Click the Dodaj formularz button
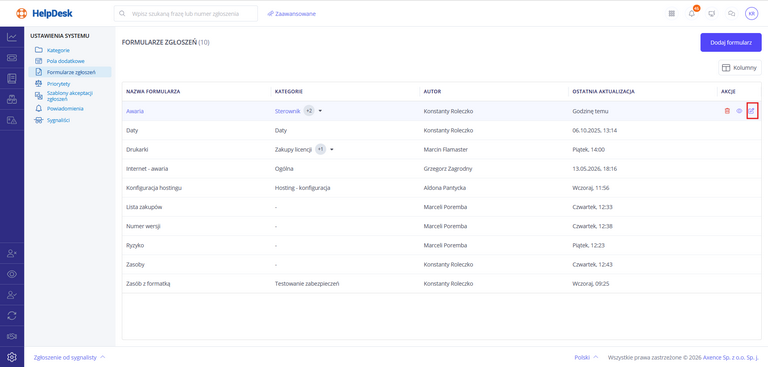The height and width of the screenshot is (367, 768). pos(731,43)
